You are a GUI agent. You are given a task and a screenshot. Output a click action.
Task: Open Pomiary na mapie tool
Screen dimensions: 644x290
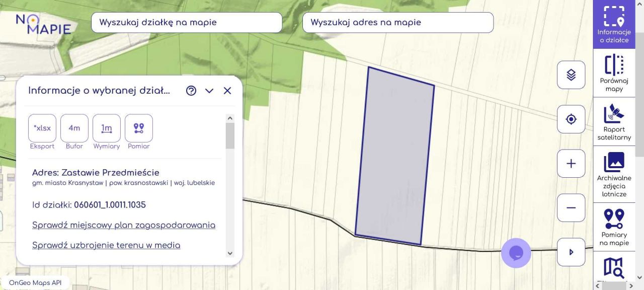614,226
